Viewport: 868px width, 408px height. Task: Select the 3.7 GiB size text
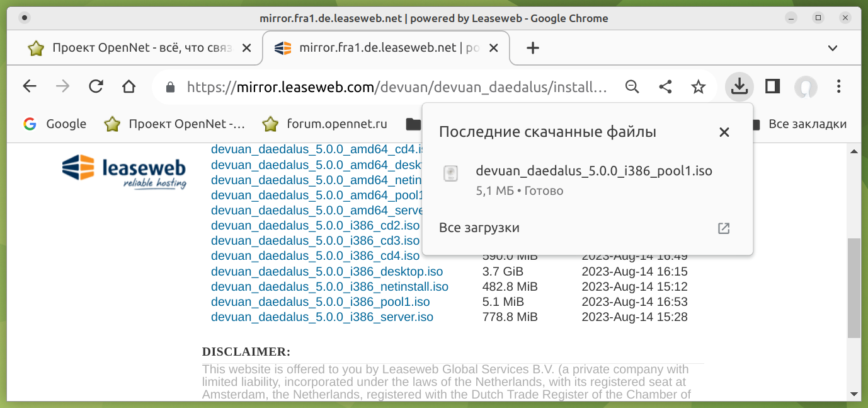tap(503, 272)
